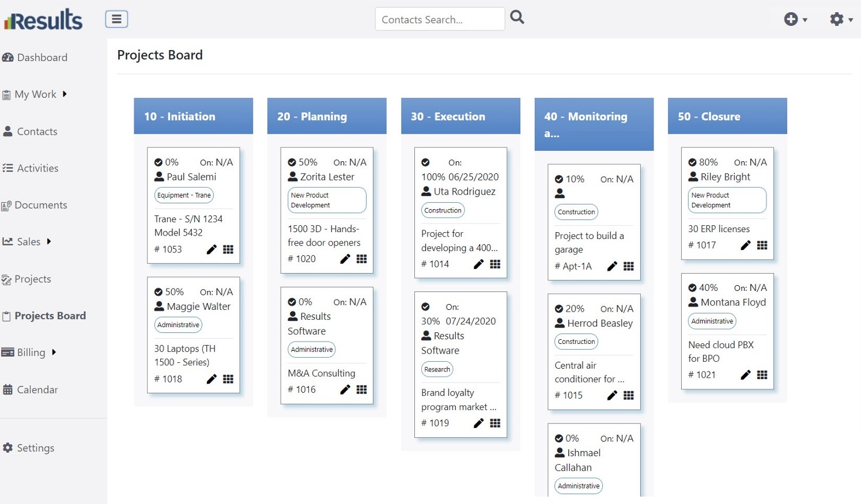This screenshot has height=504, width=861.
Task: Toggle the checkmark on Zorita Lester card
Action: (292, 162)
